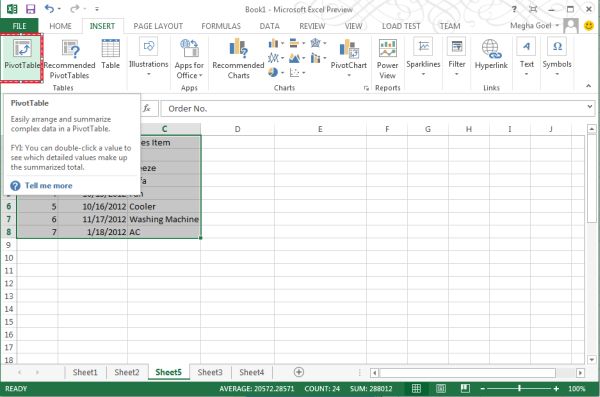Screen dimensions: 600x397
Task: Click the zoom in plus button
Action: pyautogui.click(x=556, y=389)
